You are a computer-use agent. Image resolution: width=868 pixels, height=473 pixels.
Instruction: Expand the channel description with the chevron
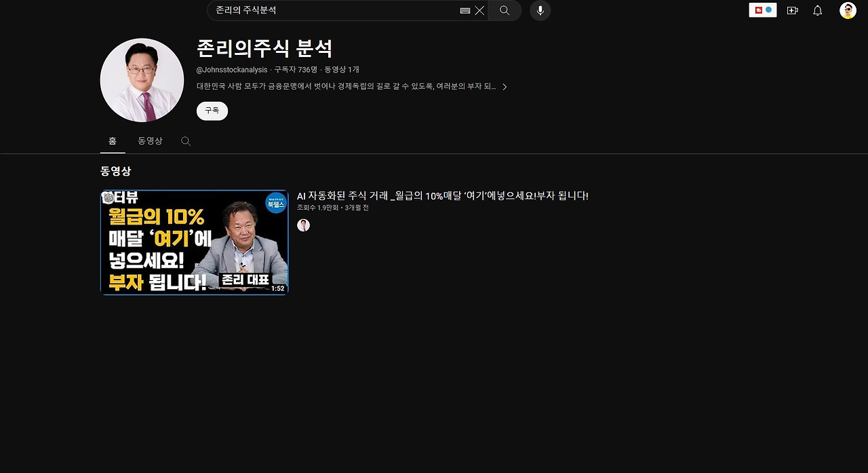pos(505,87)
